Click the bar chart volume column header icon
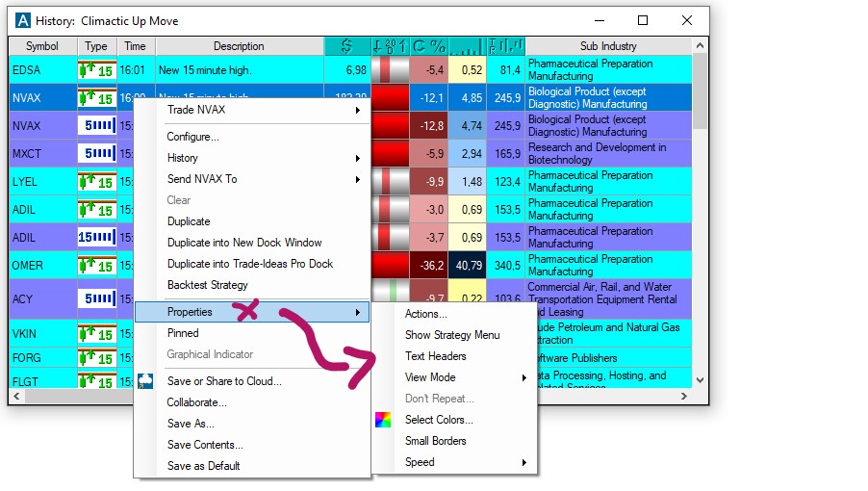Viewport: 868px width, 491px height. coord(468,46)
